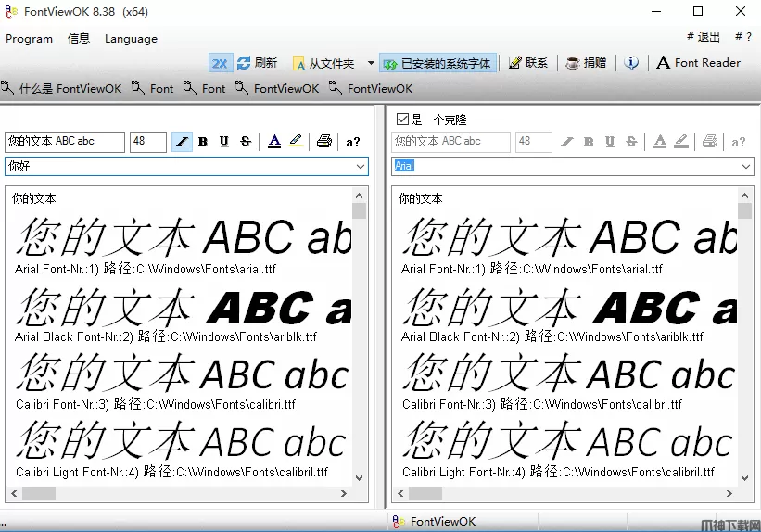Uncheck the 是一个克隆 clone checkbox
This screenshot has height=532, width=761.
(402, 120)
